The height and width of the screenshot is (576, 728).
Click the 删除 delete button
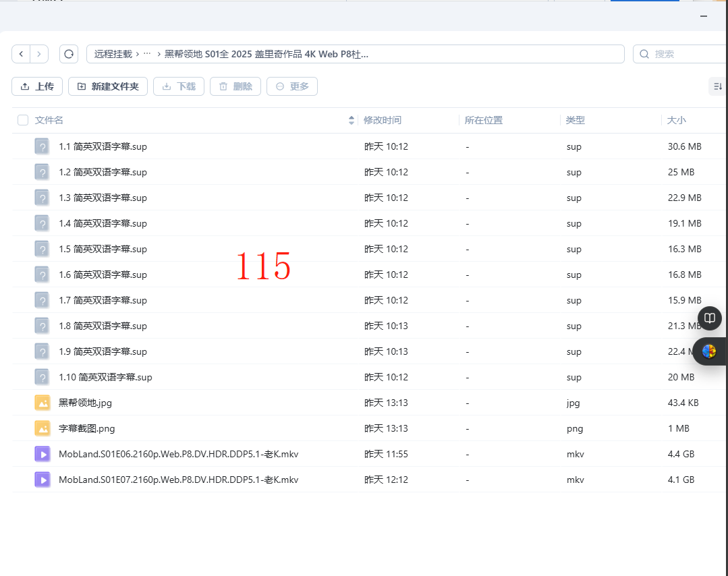click(x=235, y=86)
